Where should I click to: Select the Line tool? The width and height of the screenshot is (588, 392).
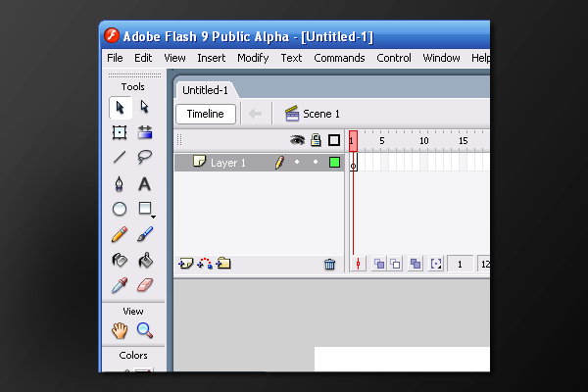[120, 157]
